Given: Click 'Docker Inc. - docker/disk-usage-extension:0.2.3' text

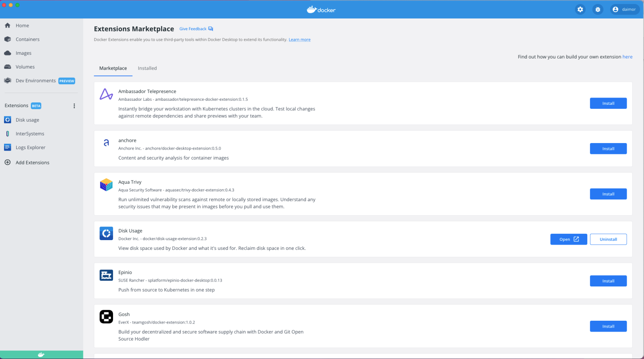Looking at the screenshot, I should [x=163, y=239].
